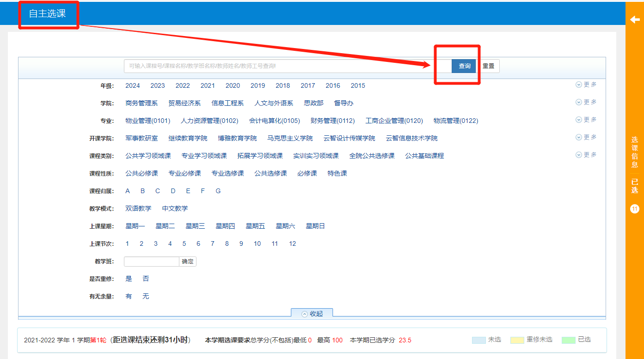Select 双语教学 teaching mode
644x359 pixels.
click(x=138, y=208)
